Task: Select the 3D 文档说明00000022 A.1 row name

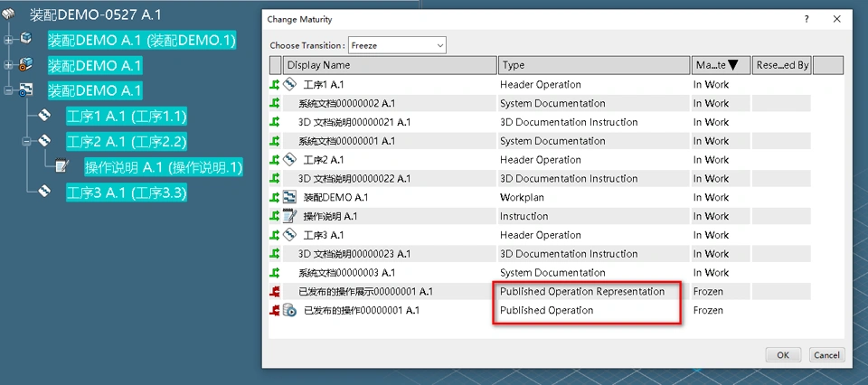Action: coord(354,179)
